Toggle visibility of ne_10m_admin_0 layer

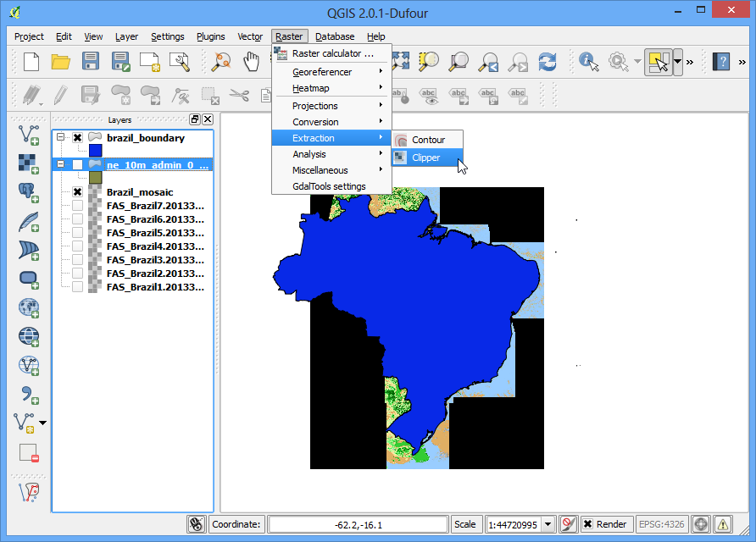[x=77, y=165]
